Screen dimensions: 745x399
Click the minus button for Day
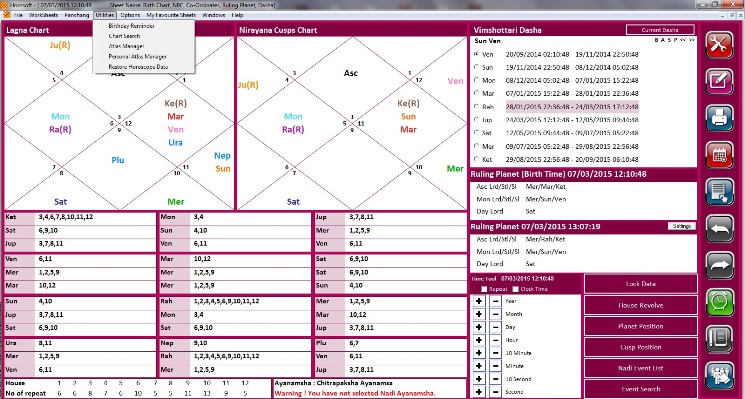(495, 327)
